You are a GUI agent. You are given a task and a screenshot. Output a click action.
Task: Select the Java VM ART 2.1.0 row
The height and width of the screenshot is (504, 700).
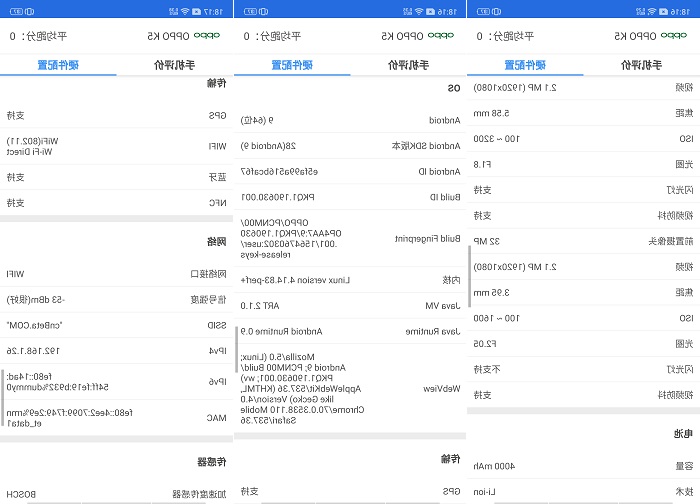350,305
